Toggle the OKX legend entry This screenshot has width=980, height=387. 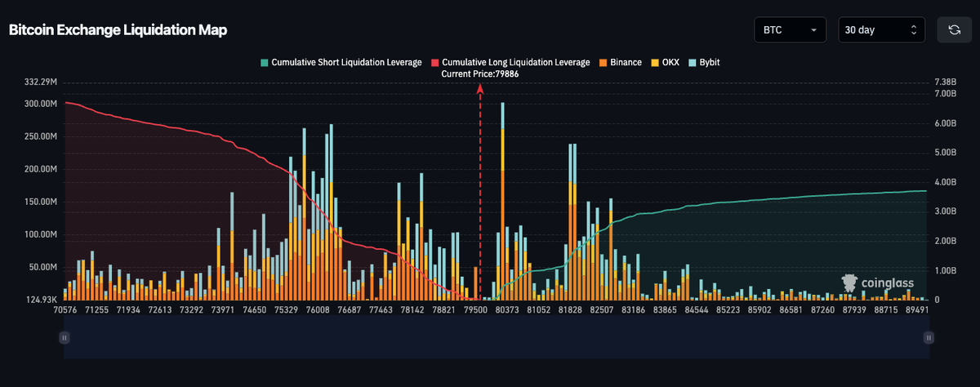click(665, 62)
